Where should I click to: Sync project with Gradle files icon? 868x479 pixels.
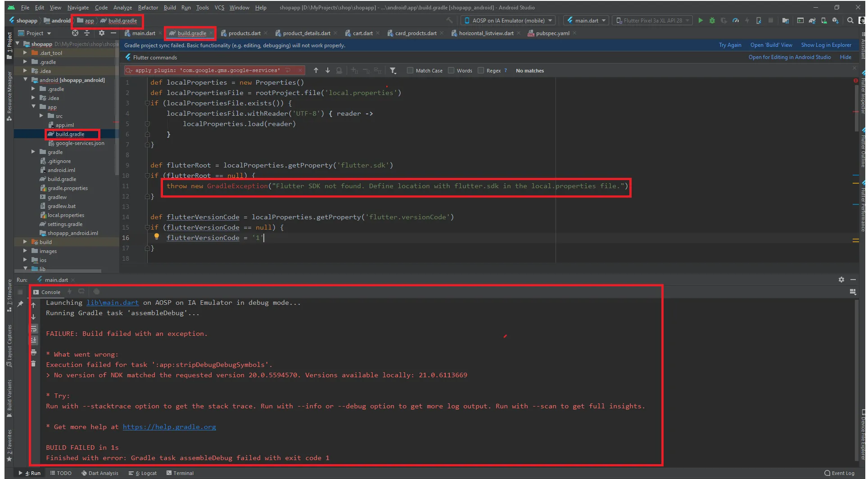[812, 20]
